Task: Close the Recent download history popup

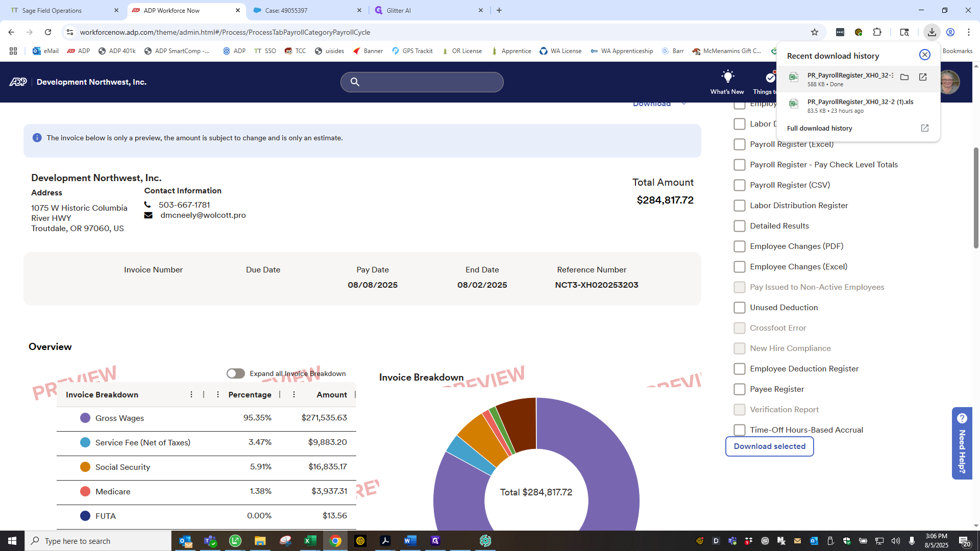Action: pyautogui.click(x=925, y=55)
